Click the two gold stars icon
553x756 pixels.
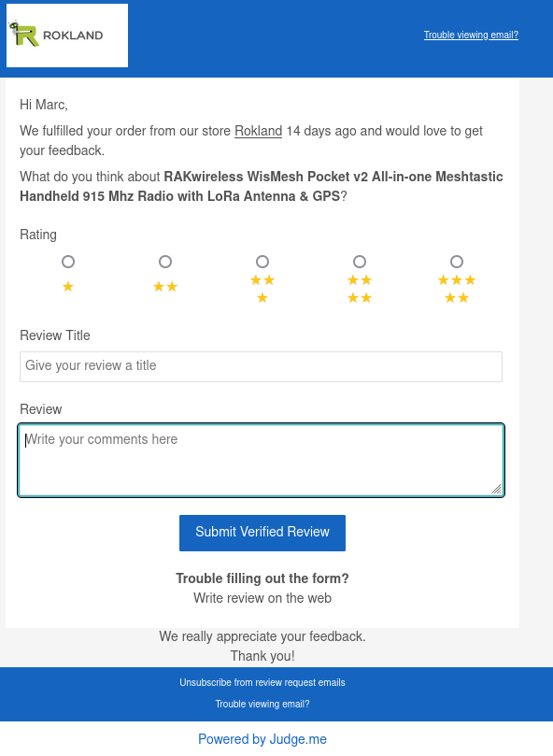165,287
